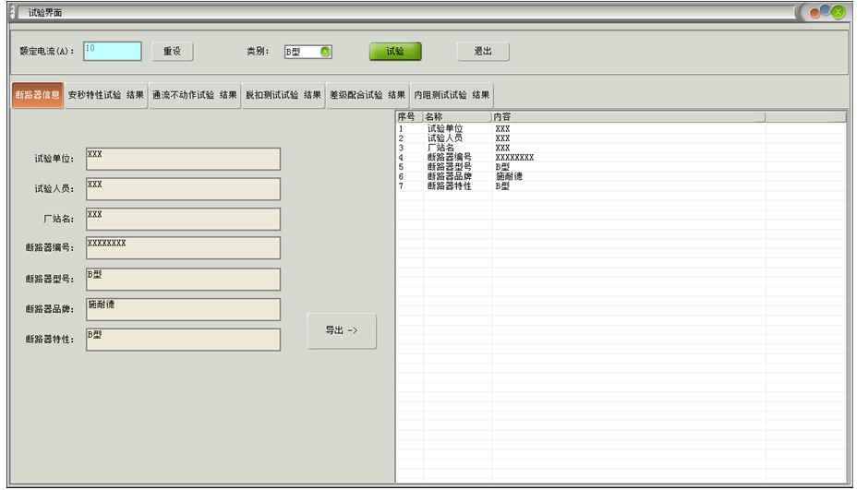The width and height of the screenshot is (868, 490).
Task: Click the 试验单位 text field
Action: click(183, 159)
